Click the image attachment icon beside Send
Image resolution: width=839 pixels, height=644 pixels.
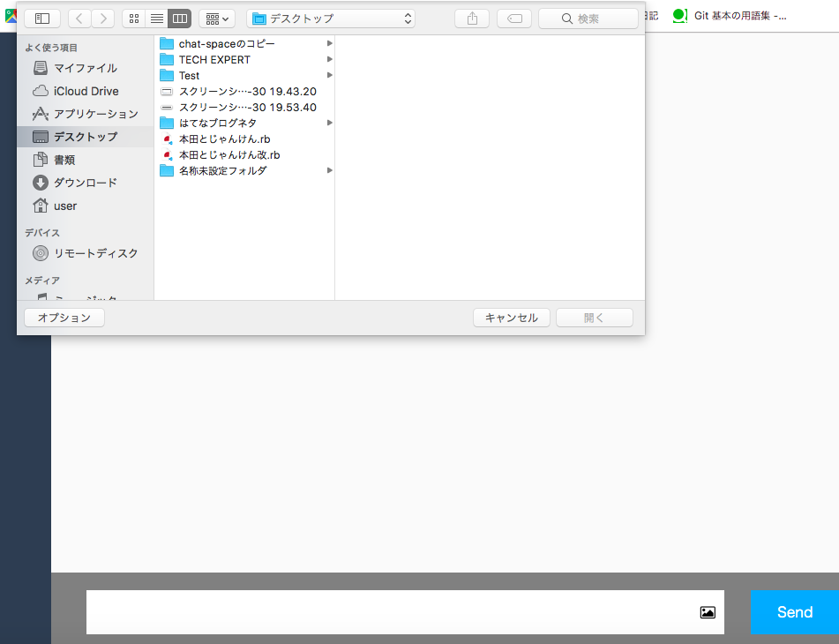click(707, 611)
